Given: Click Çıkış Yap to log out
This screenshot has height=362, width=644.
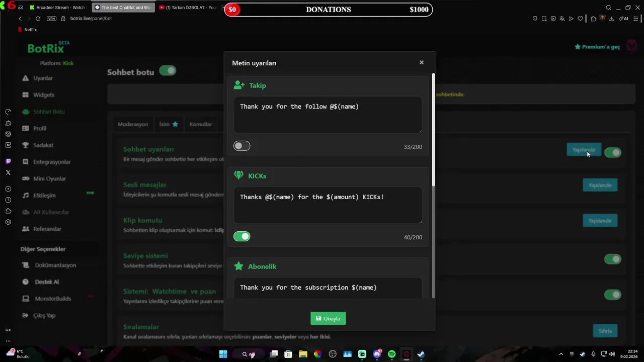Looking at the screenshot, I should click(39, 315).
